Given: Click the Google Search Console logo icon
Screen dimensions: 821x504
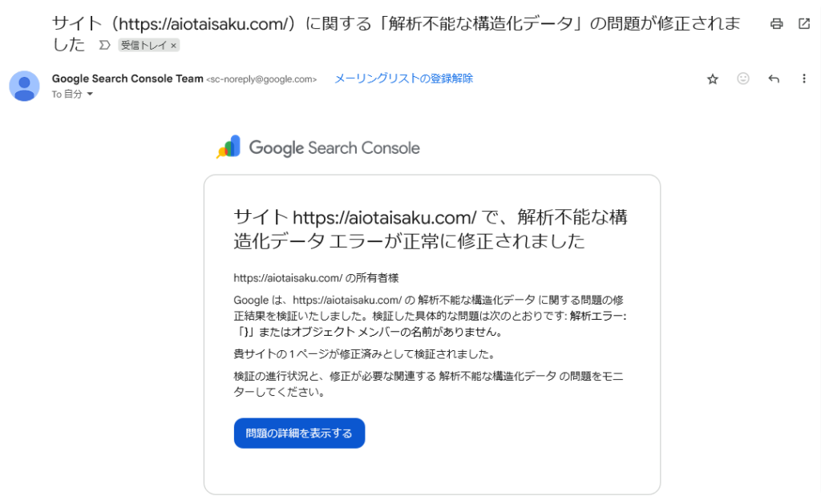Looking at the screenshot, I should point(229,147).
